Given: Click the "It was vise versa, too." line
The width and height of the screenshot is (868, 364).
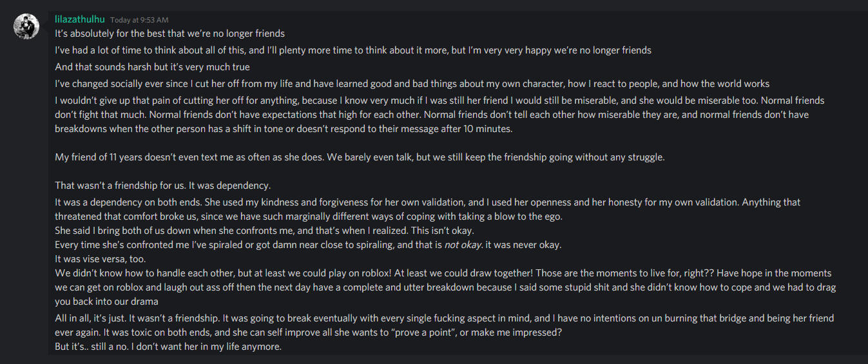Looking at the screenshot, I should click(101, 259).
